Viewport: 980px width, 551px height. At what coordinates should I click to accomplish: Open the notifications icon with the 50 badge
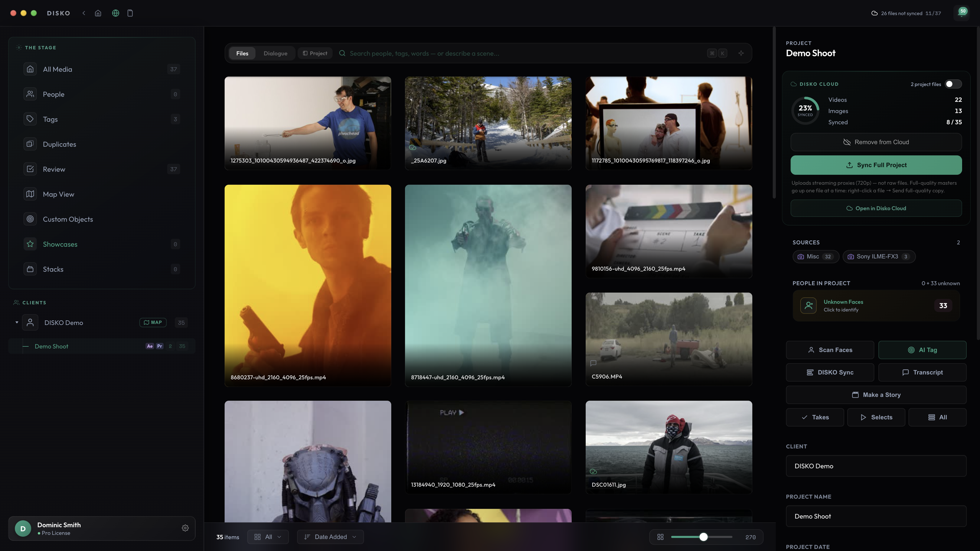(x=961, y=13)
